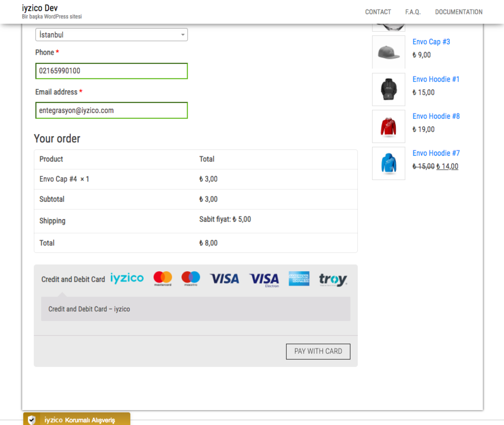The height and width of the screenshot is (425, 504).
Task: Open the Envo Hoodie #1 link
Action: [435, 79]
